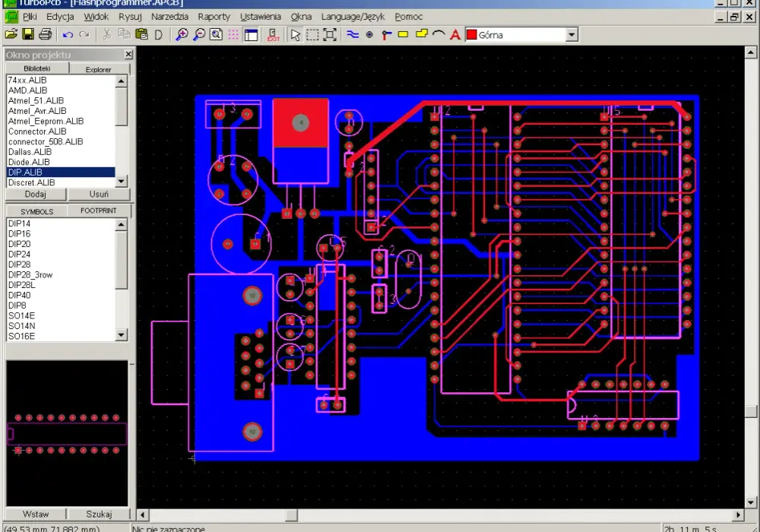Click the Usuń button
This screenshot has height=532, width=760.
pos(99,195)
